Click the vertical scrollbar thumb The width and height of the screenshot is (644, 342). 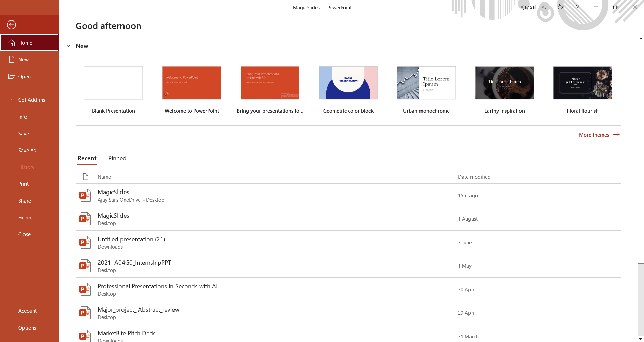coord(641,153)
